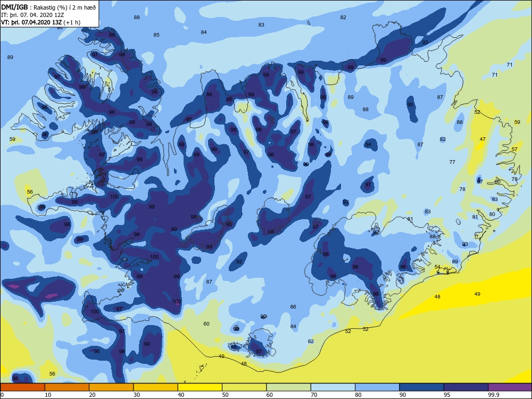The width and height of the screenshot is (532, 399).
Task: Click the '94' humidity value on the map
Action: [x=368, y=145]
